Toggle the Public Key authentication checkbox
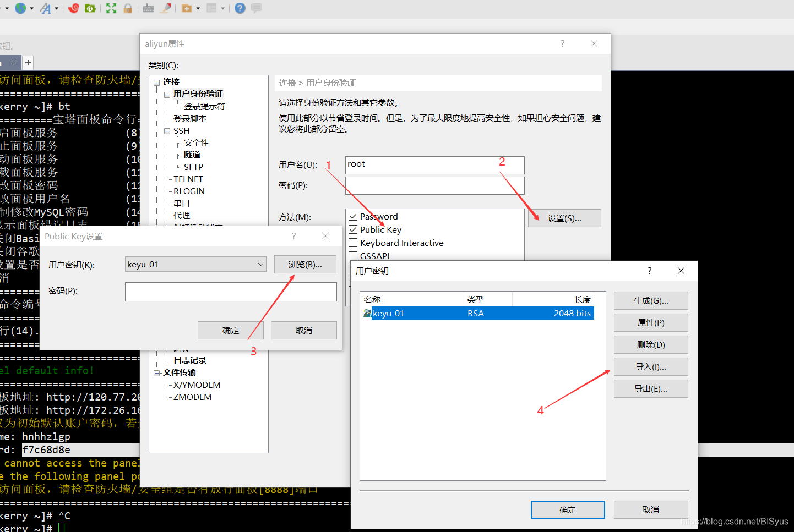Image resolution: width=794 pixels, height=532 pixels. pyautogui.click(x=353, y=229)
